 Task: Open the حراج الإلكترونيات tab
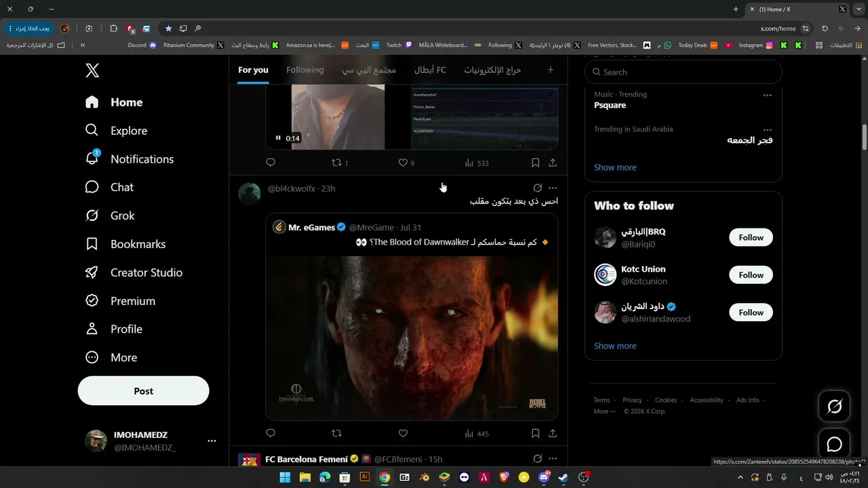(x=492, y=70)
